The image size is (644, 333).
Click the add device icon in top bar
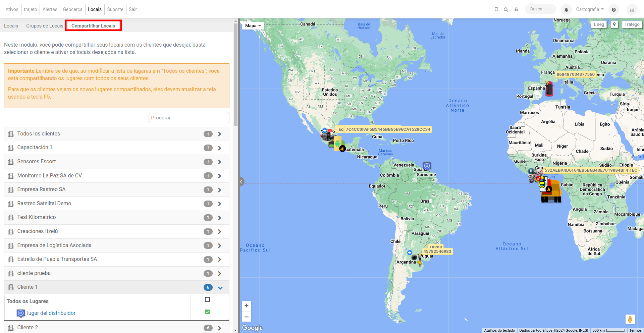[x=496, y=9]
